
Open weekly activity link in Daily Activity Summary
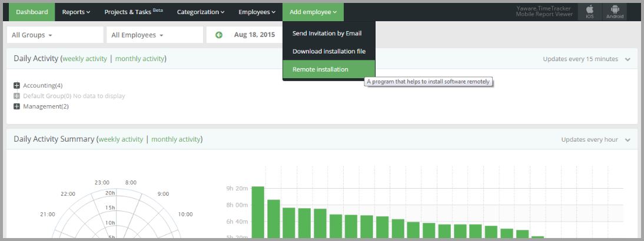(121, 139)
